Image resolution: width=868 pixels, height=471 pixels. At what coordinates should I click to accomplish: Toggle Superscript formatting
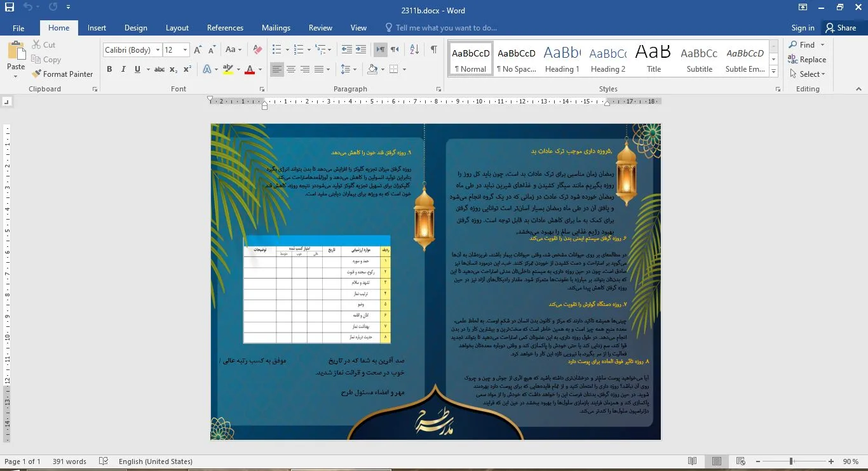tap(187, 69)
